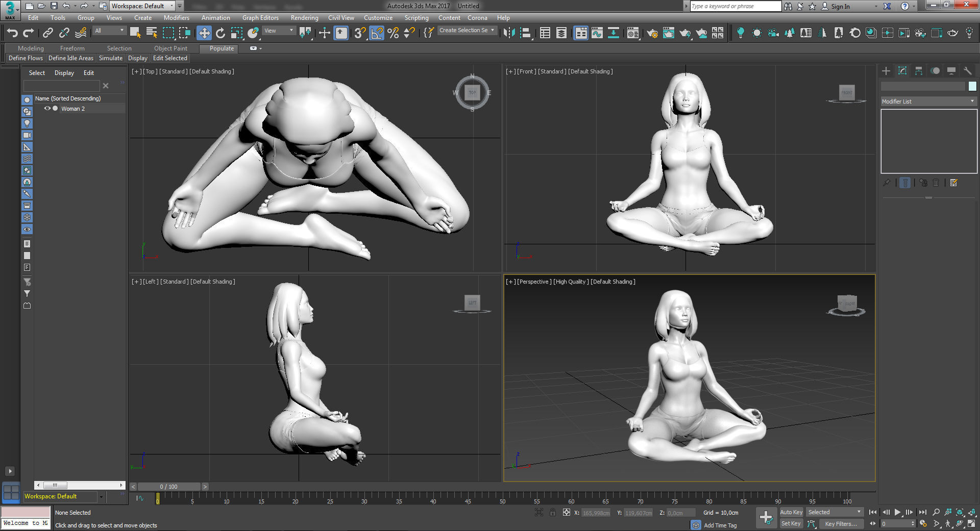Toggle Auto Key animation mode
This screenshot has width=980, height=531.
click(x=791, y=512)
